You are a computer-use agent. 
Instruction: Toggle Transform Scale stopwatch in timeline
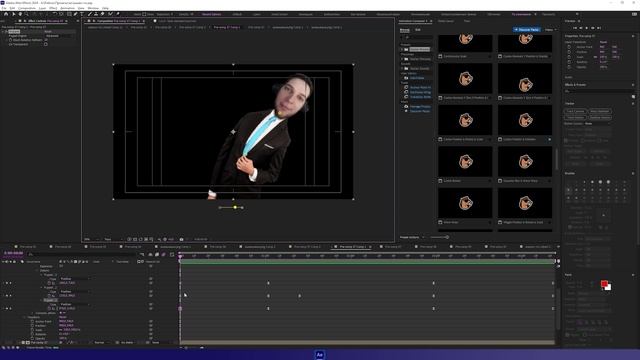32,330
